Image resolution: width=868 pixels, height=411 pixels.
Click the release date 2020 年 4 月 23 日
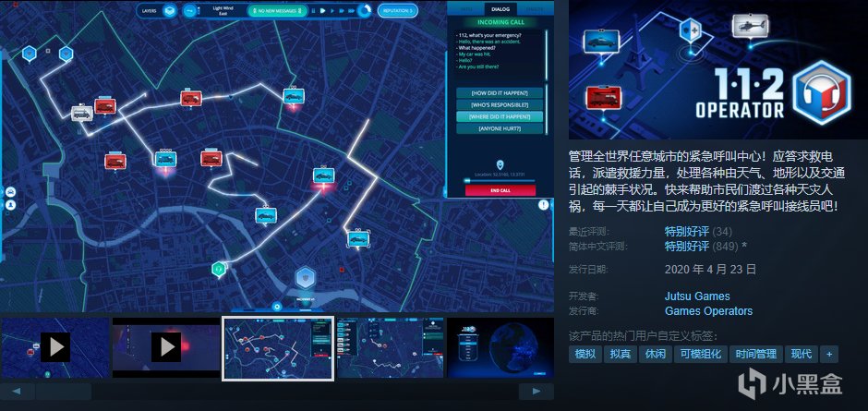(710, 270)
